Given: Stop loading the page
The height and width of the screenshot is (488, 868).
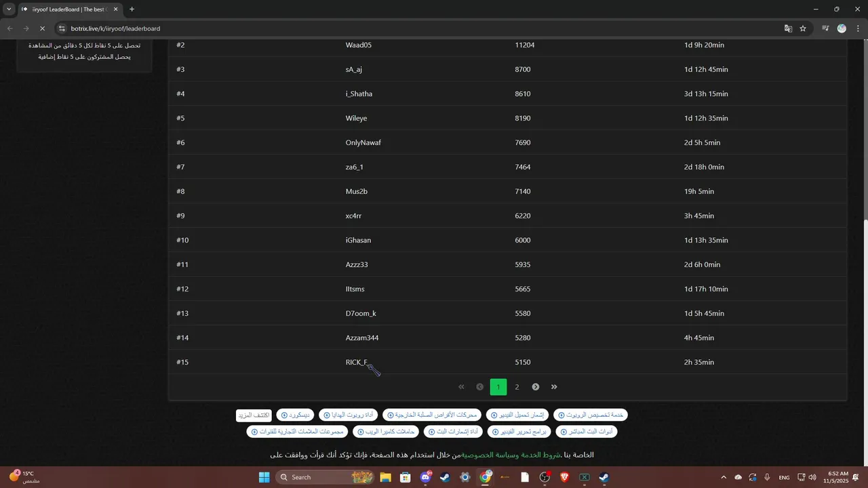Looking at the screenshot, I should pos(42,28).
